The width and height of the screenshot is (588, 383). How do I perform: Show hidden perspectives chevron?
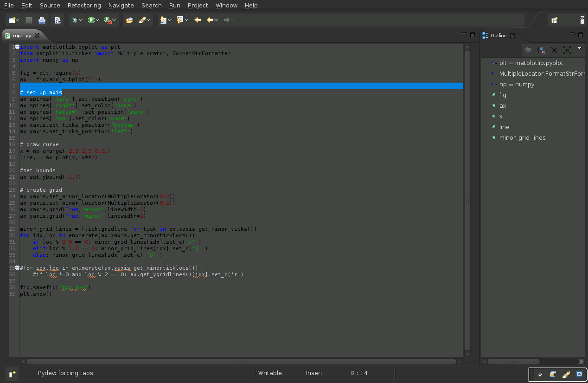(x=582, y=20)
